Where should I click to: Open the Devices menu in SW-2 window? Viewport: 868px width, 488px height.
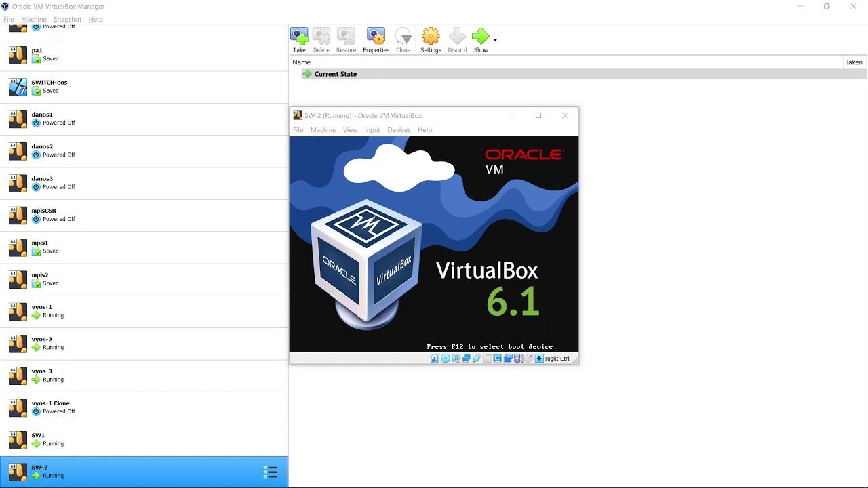[x=399, y=130]
